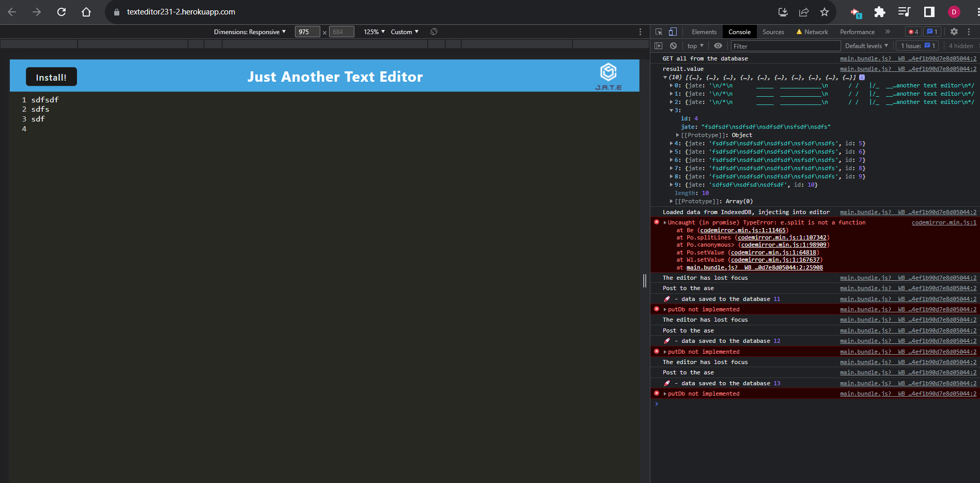
Task: Open the Default levels dropdown
Action: coord(866,46)
